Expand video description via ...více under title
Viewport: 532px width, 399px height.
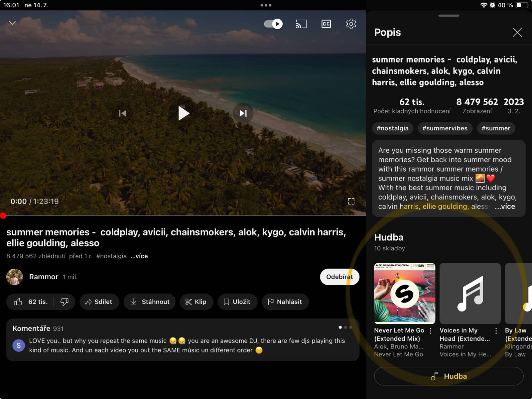139,256
